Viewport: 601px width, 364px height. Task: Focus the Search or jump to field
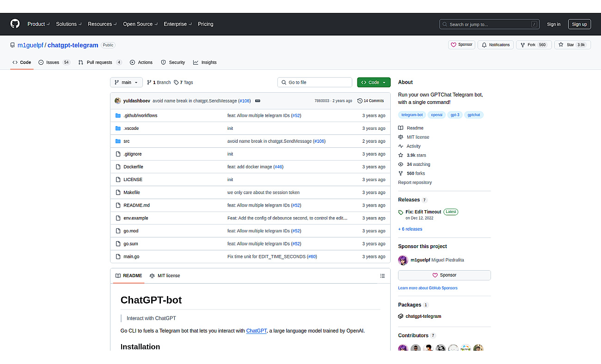click(x=490, y=24)
